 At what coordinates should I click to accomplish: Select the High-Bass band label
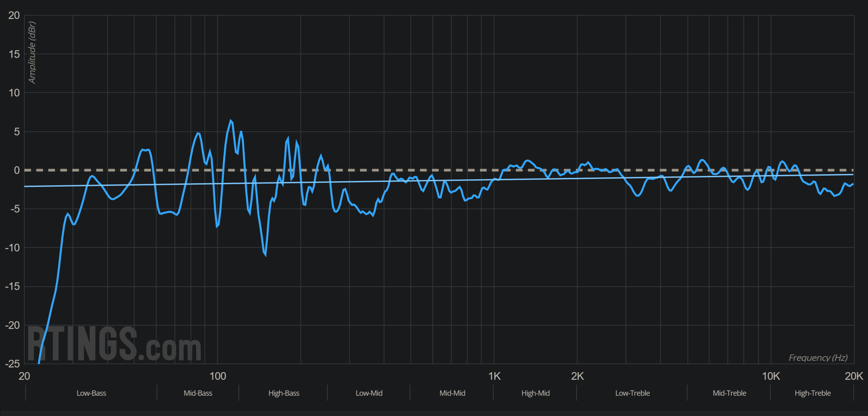pos(284,393)
